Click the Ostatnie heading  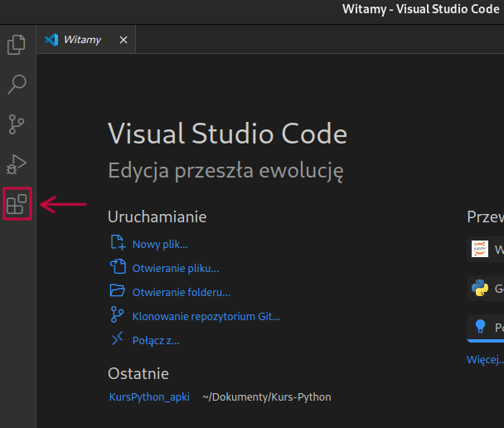point(138,373)
